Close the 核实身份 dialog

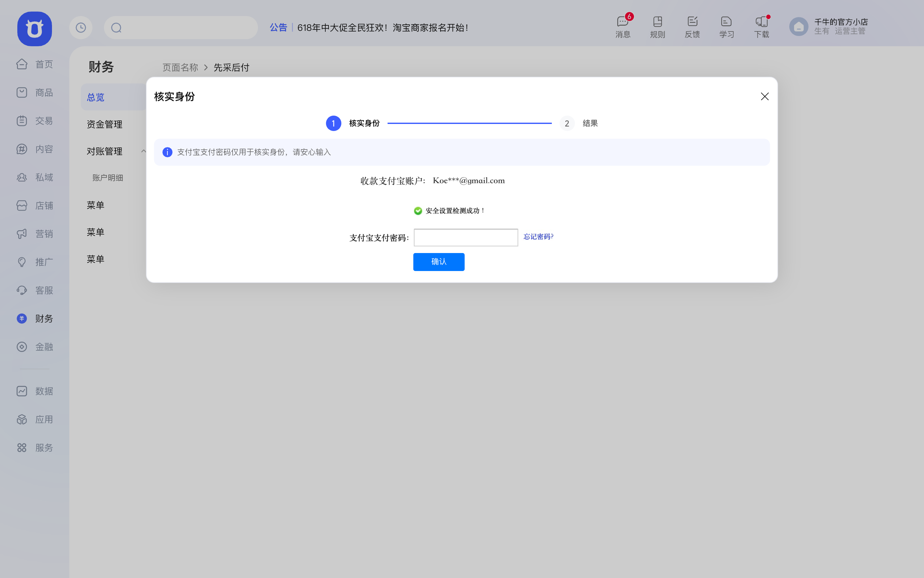point(765,96)
